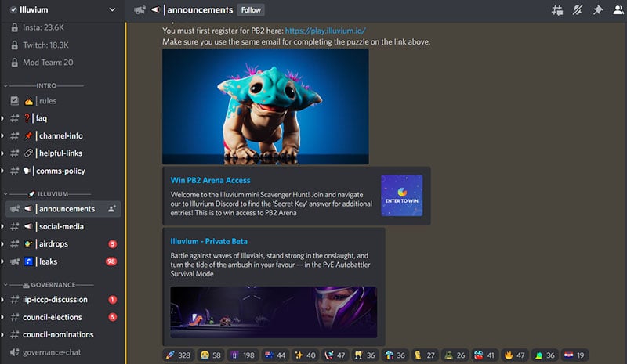Open the iip-iccp-discussion channel
Screen dimensions: 627x364
coord(62,300)
